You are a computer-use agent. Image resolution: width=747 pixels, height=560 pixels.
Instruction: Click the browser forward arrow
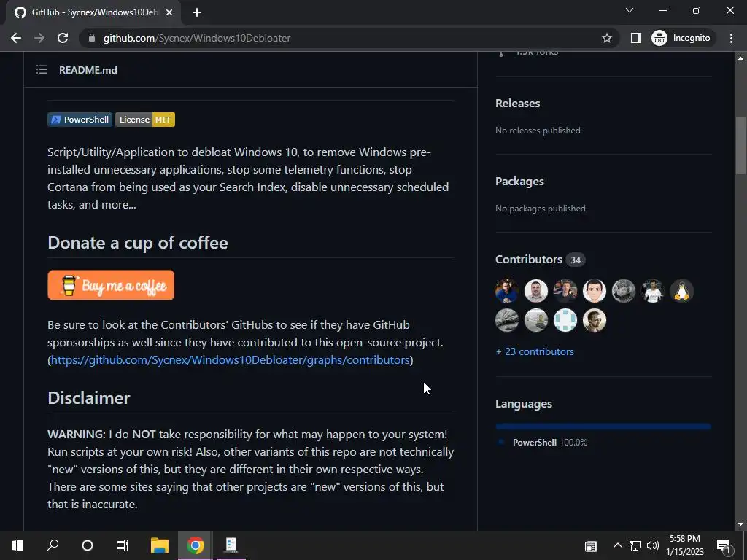point(39,38)
